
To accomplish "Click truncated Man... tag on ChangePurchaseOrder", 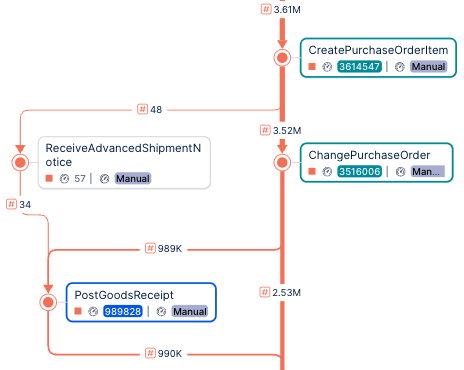I will [428, 172].
